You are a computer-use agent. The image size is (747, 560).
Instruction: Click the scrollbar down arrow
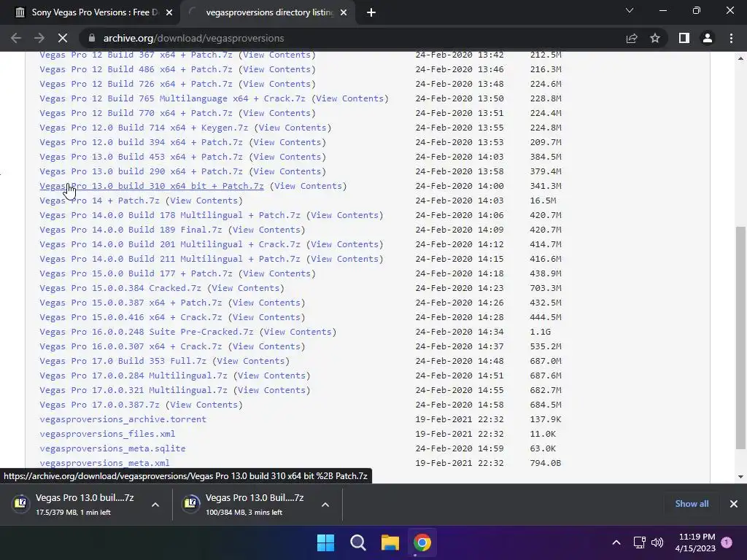[740, 477]
